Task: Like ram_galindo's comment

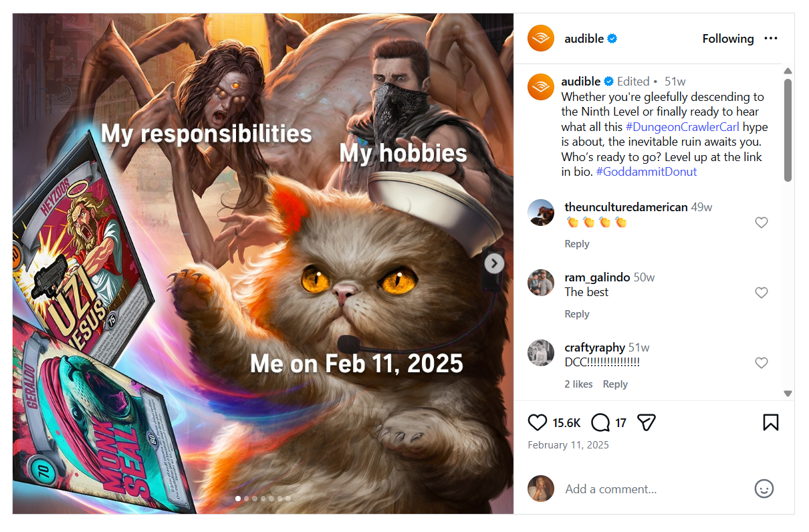Action: [761, 293]
